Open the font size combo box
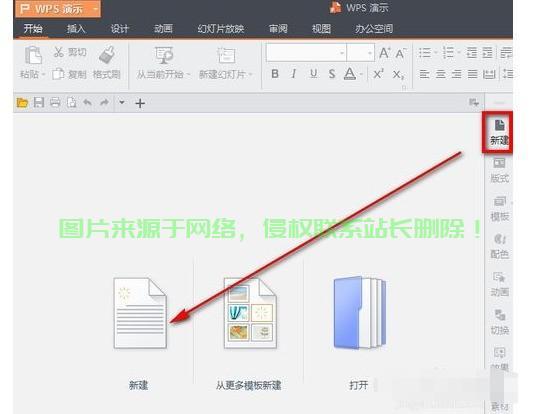 (x=361, y=53)
